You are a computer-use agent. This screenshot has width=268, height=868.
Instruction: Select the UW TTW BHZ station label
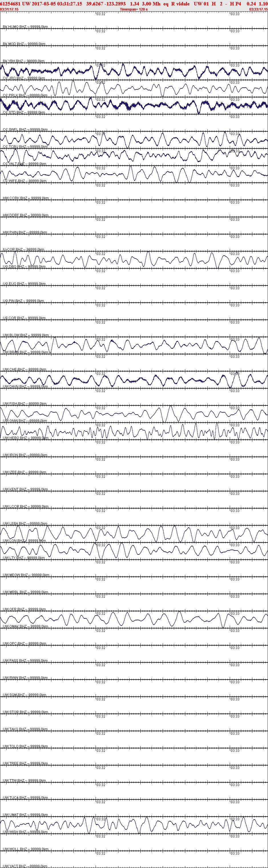point(25,781)
